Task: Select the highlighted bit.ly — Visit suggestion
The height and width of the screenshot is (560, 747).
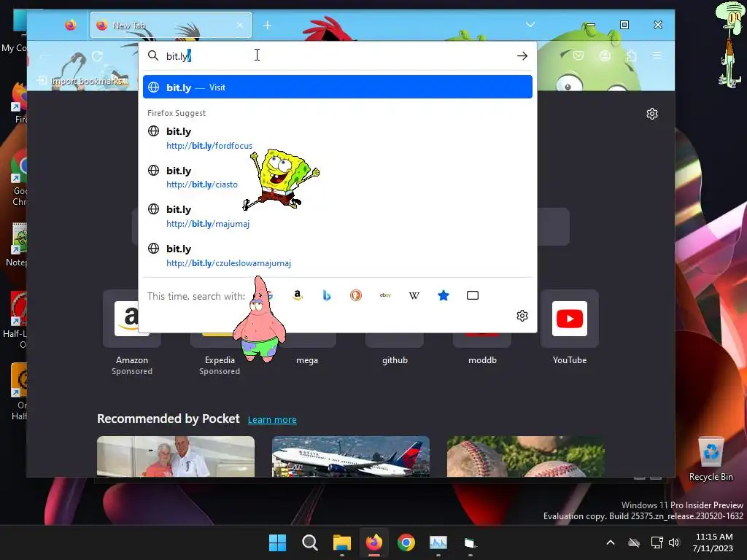Action: coord(337,87)
